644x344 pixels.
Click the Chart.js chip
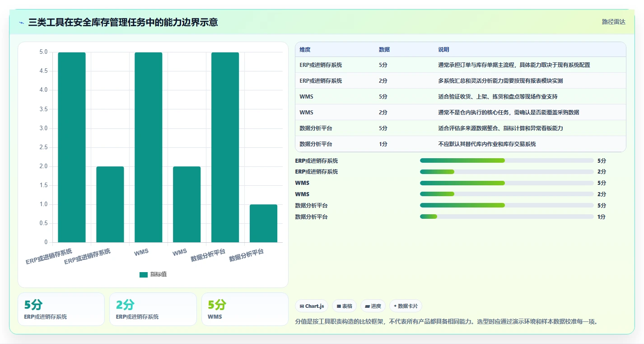point(312,306)
